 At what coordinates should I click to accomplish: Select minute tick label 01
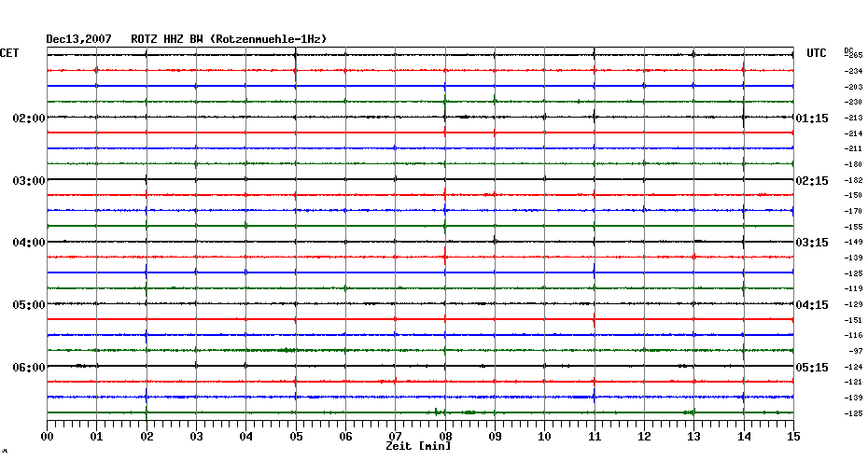(x=96, y=437)
